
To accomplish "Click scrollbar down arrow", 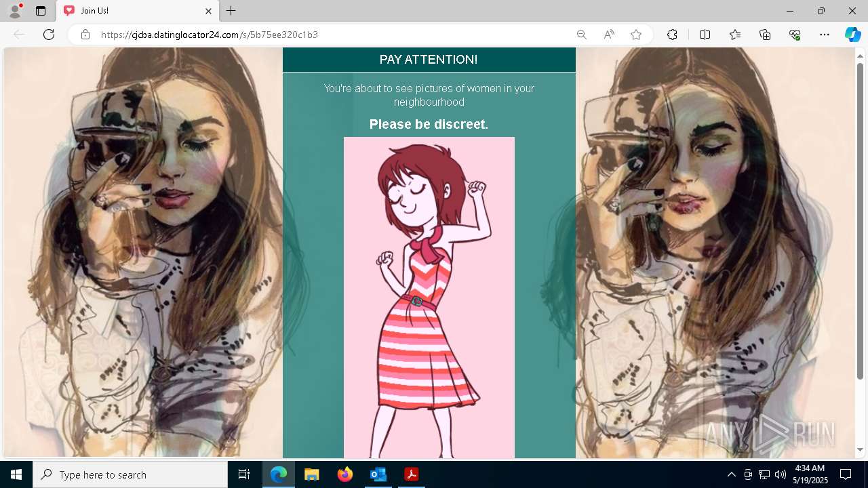I will point(860,450).
